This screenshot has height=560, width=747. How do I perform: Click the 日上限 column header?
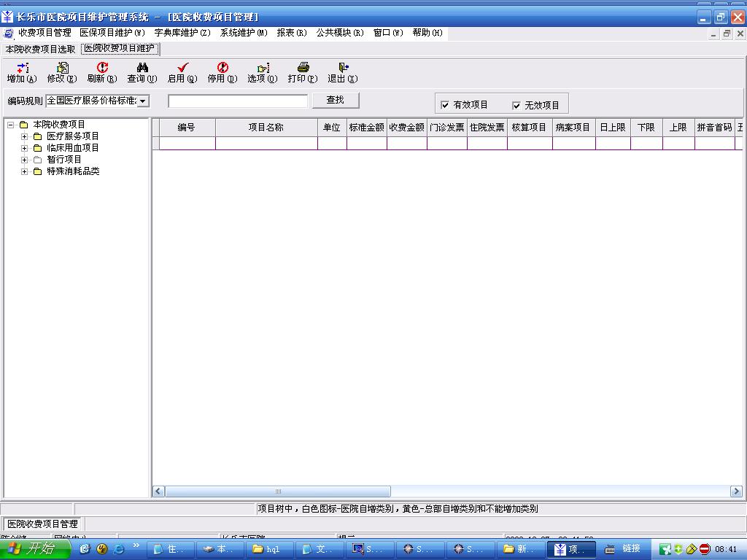tap(613, 128)
